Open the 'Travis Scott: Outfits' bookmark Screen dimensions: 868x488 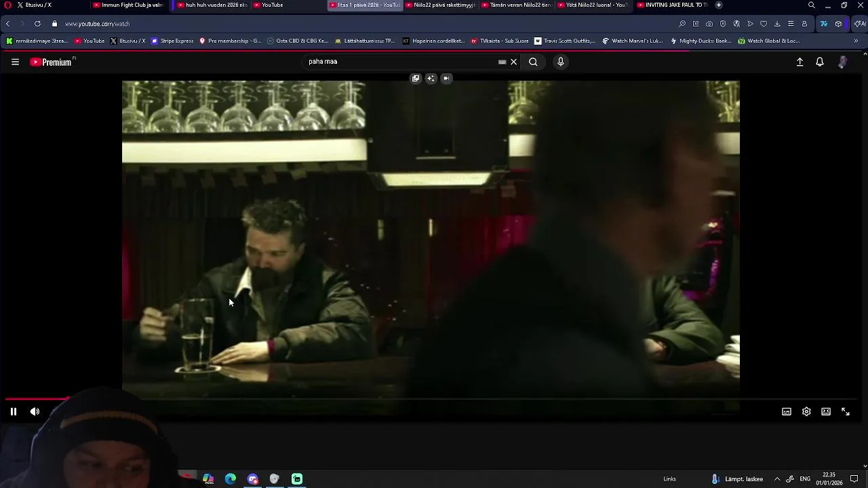point(565,41)
